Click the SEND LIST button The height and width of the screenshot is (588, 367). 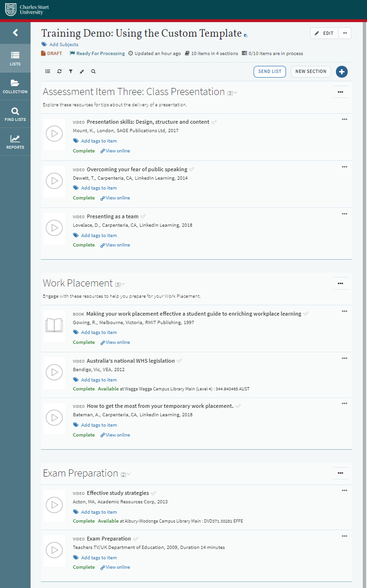pos(270,72)
